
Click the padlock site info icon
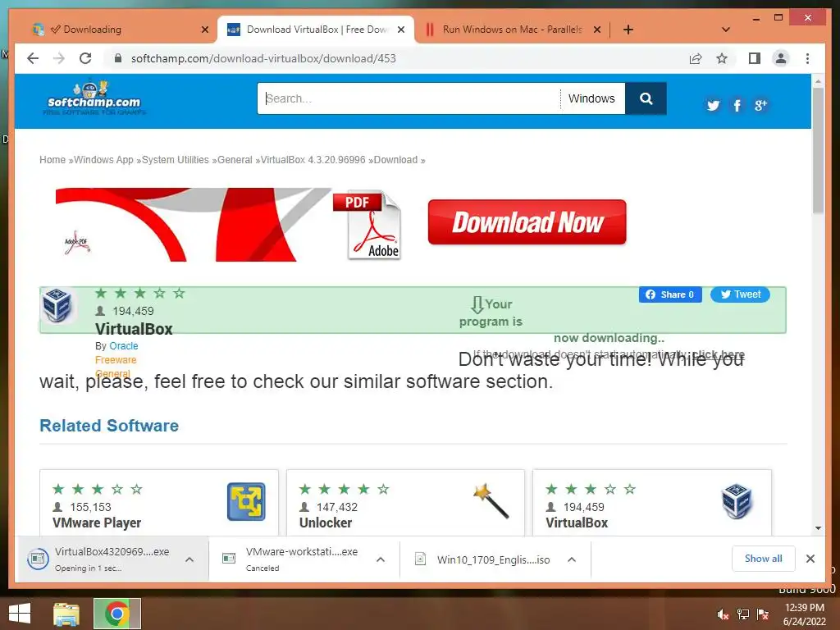(118, 58)
